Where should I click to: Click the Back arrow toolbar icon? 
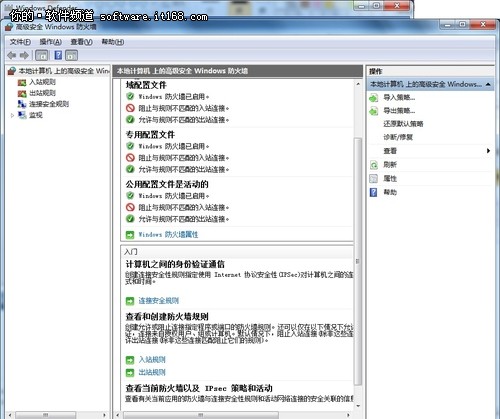coord(12,55)
